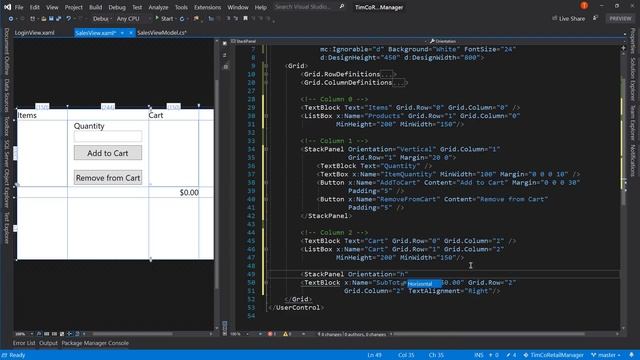Screen dimensions: 640x360
Task: Open the Solution Explorer side tab
Action: click(633, 79)
